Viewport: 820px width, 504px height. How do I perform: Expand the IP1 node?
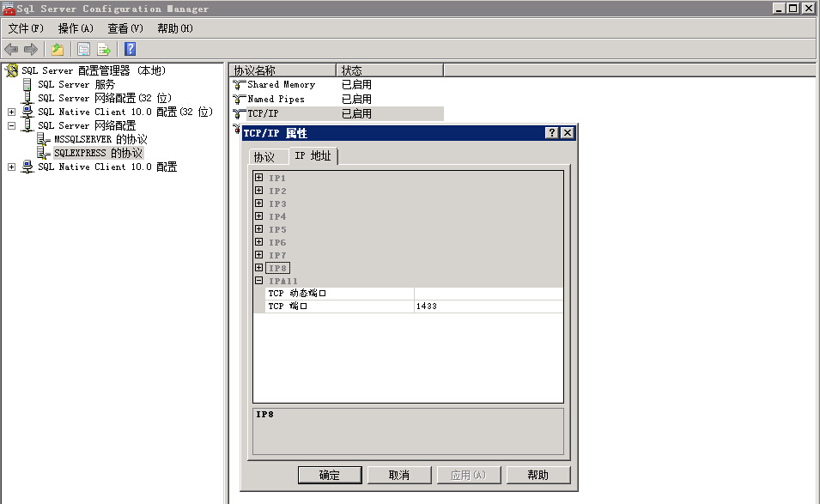(258, 177)
